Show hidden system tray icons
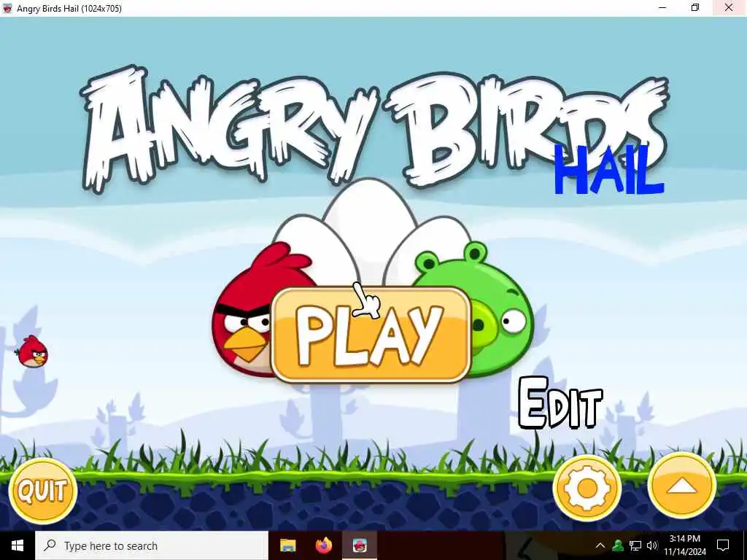Image resolution: width=747 pixels, height=560 pixels. (600, 545)
